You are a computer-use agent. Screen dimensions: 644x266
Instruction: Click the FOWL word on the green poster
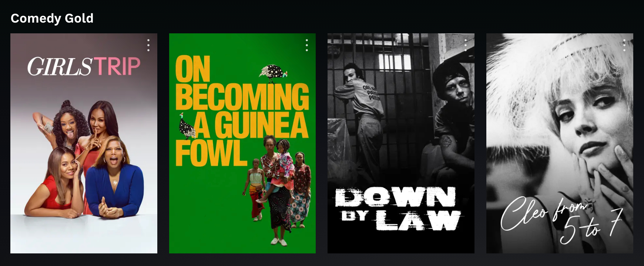(211, 153)
